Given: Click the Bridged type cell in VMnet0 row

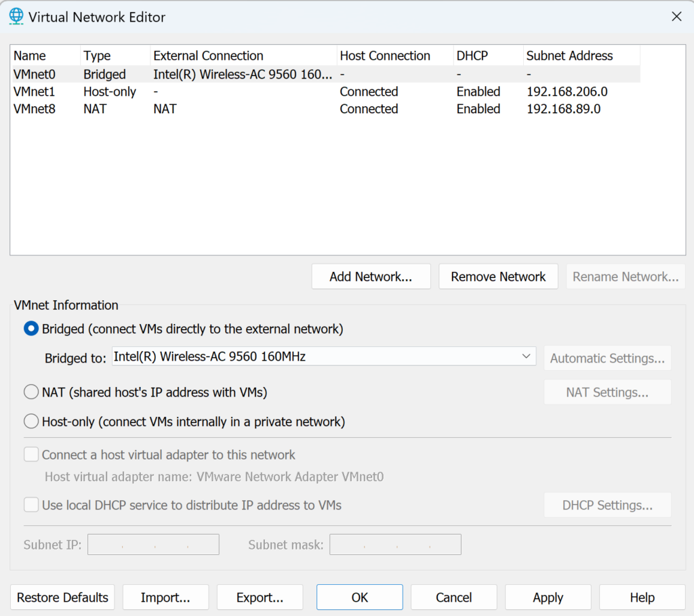Looking at the screenshot, I should (x=104, y=74).
